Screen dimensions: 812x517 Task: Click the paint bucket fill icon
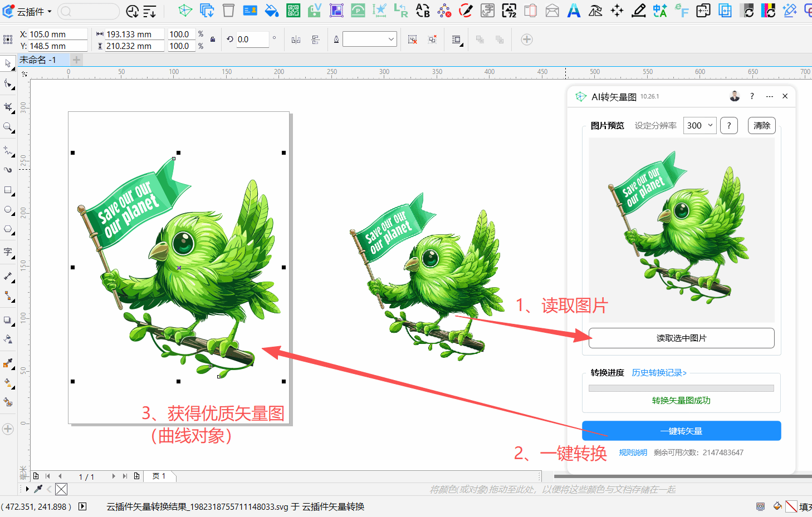click(271, 11)
